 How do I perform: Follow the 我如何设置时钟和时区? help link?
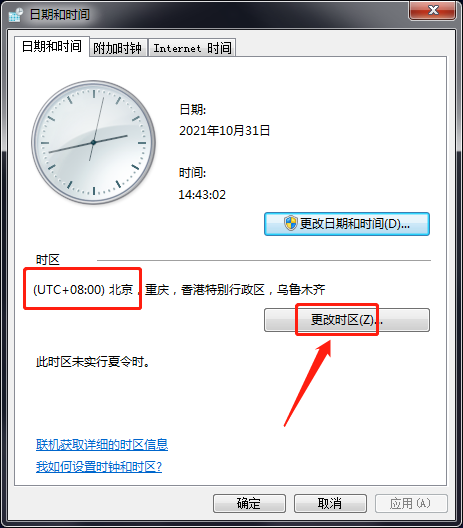pos(99,467)
